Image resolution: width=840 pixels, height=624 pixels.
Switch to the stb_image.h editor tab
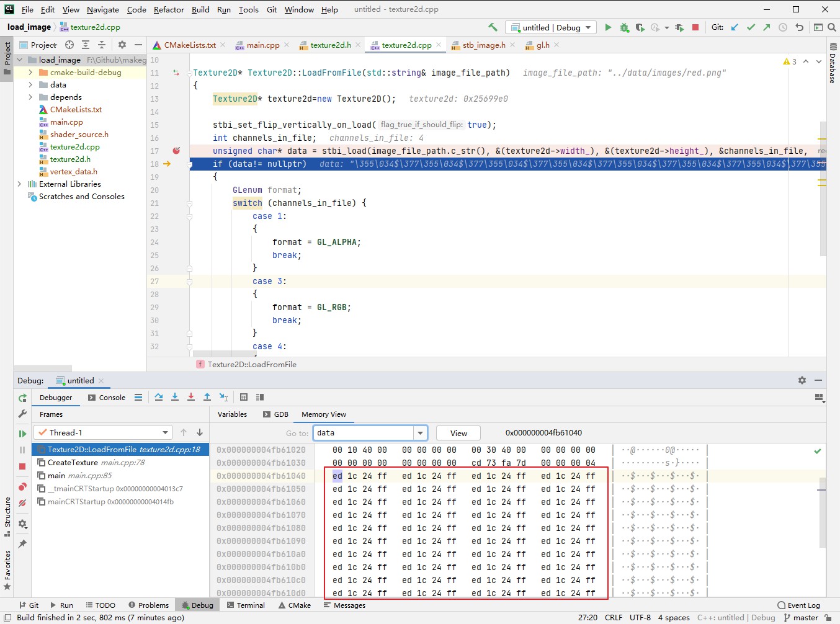coord(483,45)
